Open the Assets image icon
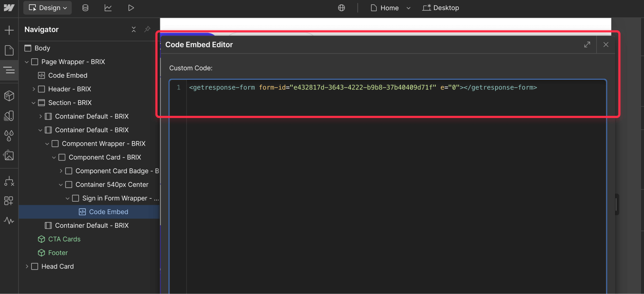This screenshot has width=644, height=294. 9,156
